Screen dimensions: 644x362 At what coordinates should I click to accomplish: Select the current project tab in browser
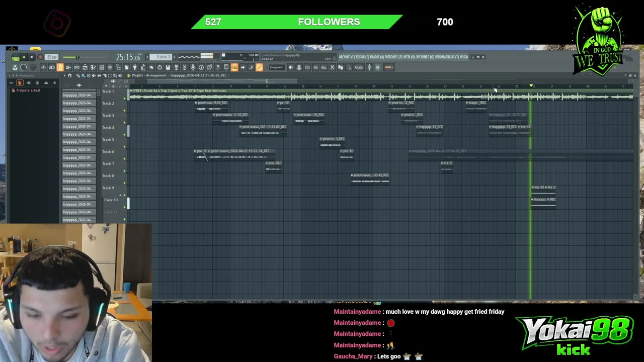point(20,83)
